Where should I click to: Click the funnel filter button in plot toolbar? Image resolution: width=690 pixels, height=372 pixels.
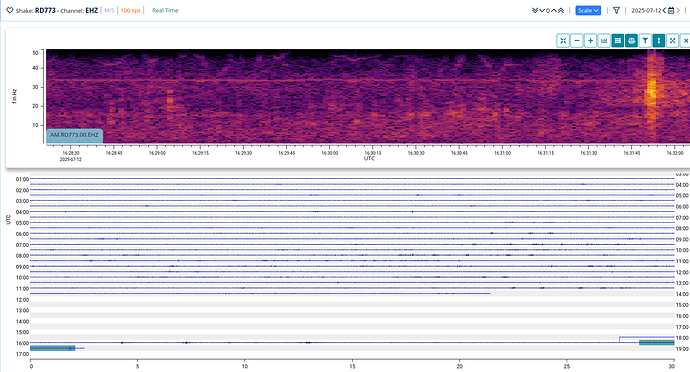645,41
